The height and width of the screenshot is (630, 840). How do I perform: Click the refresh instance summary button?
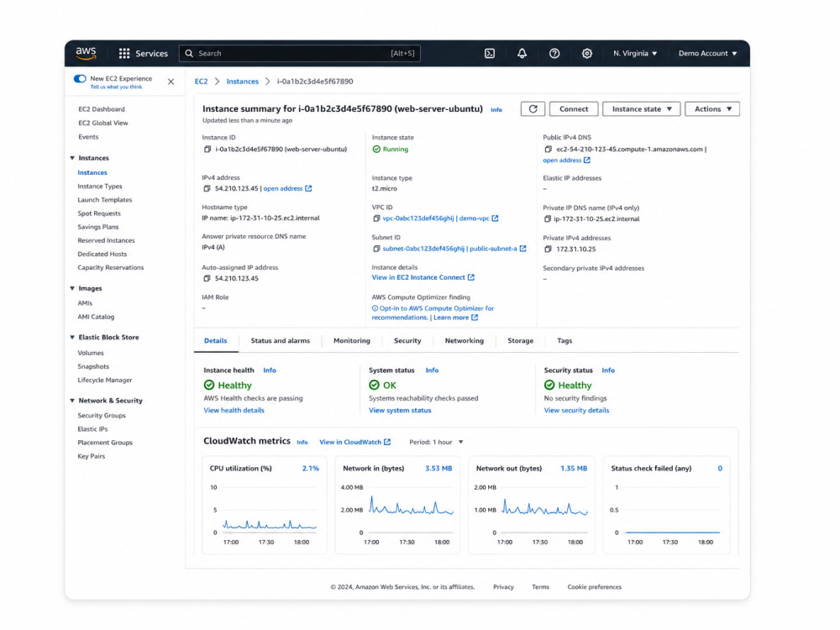(533, 108)
